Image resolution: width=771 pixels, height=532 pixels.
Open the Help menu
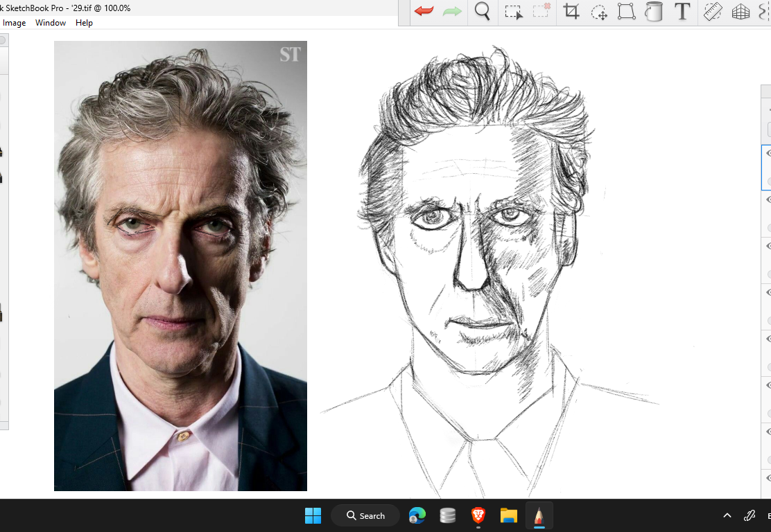click(84, 23)
